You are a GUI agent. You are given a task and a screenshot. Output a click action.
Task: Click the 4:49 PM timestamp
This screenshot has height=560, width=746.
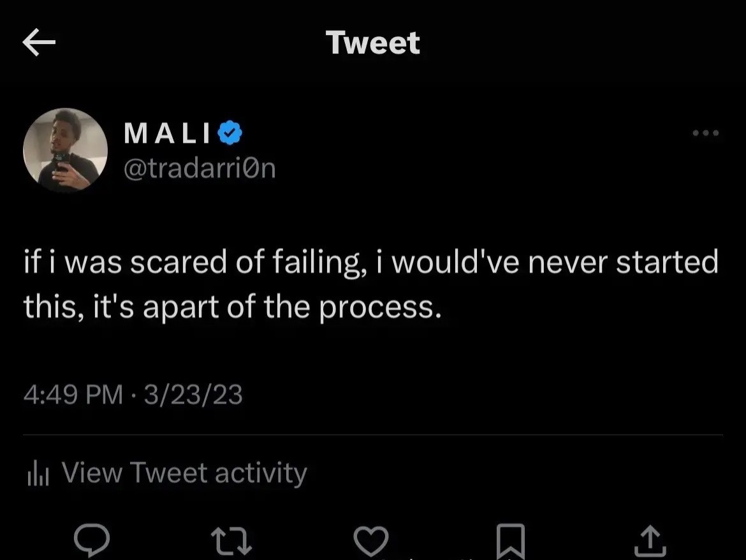click(73, 394)
